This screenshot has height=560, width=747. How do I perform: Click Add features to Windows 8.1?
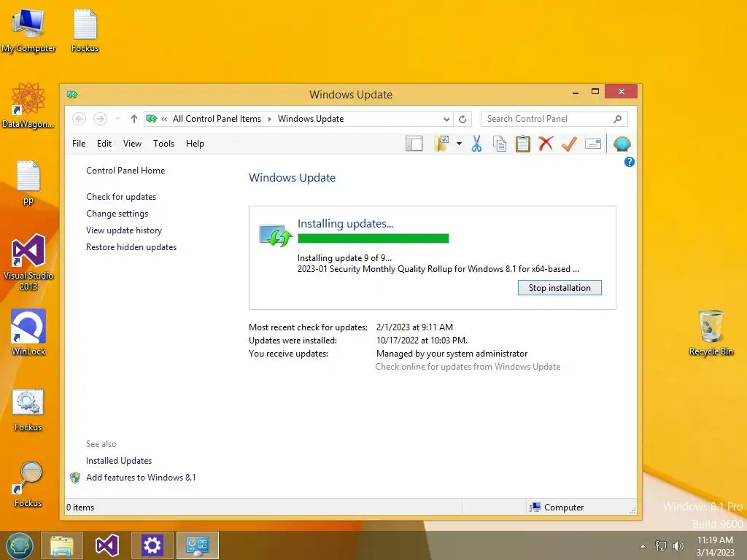pyautogui.click(x=141, y=477)
